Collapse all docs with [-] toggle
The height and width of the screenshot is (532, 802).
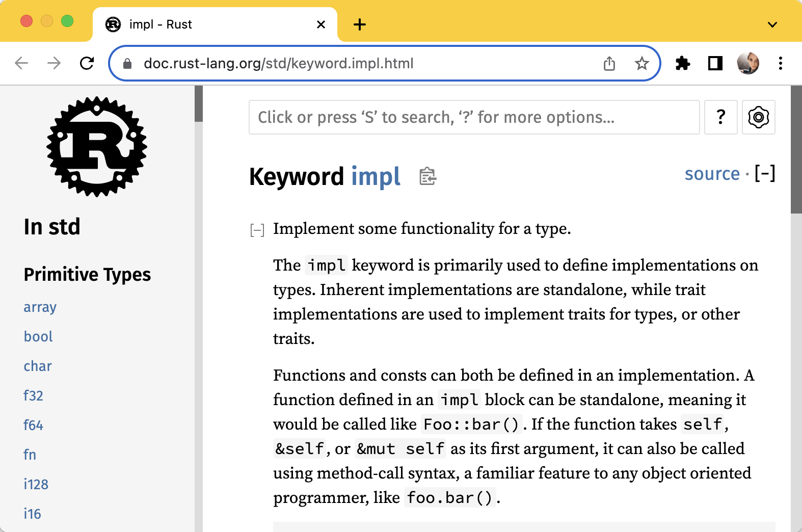(x=765, y=174)
